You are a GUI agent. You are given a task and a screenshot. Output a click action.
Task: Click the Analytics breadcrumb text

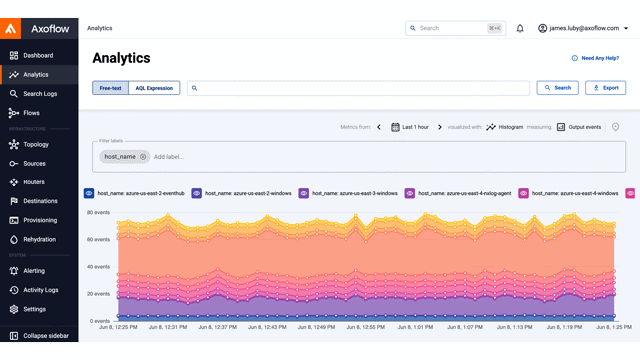[x=100, y=28]
